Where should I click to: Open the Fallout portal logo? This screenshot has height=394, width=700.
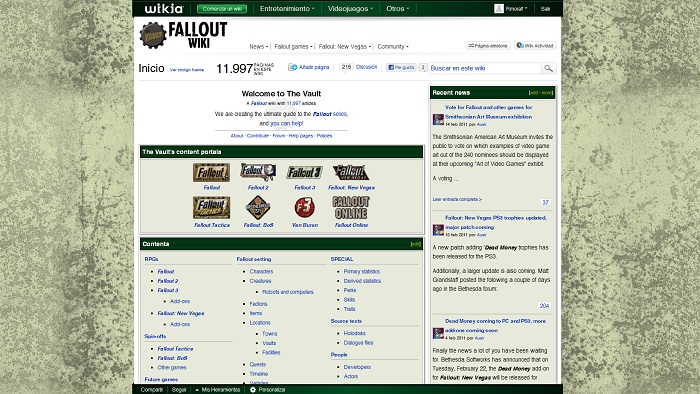(x=211, y=172)
